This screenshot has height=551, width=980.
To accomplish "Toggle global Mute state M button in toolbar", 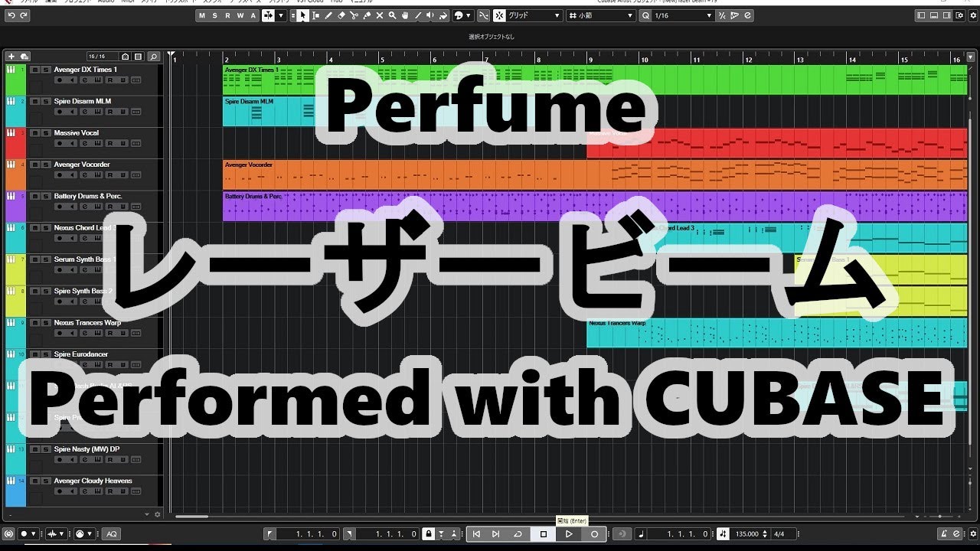I will (x=202, y=15).
